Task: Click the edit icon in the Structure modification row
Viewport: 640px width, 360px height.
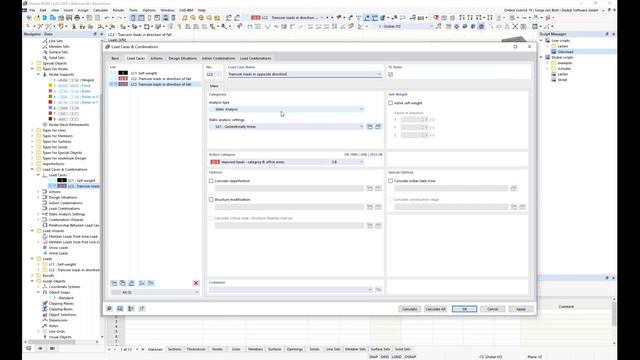Action: click(378, 207)
